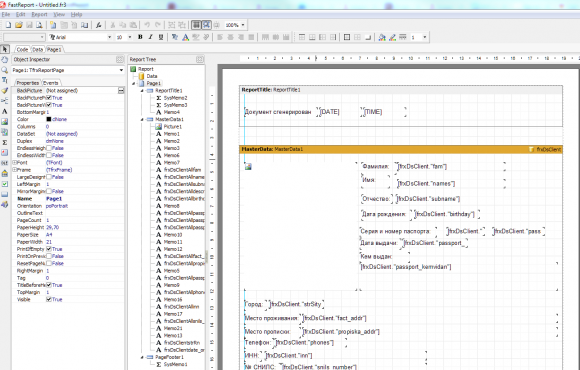Expand the Font property
Image resolution: width=580 pixels, height=370 pixels.
[15, 162]
